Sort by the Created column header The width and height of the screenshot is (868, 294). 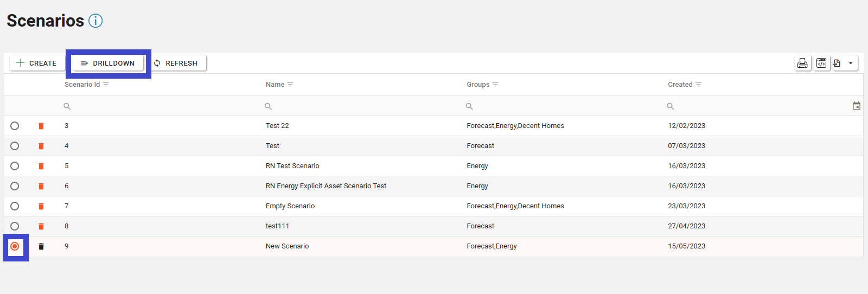click(680, 85)
